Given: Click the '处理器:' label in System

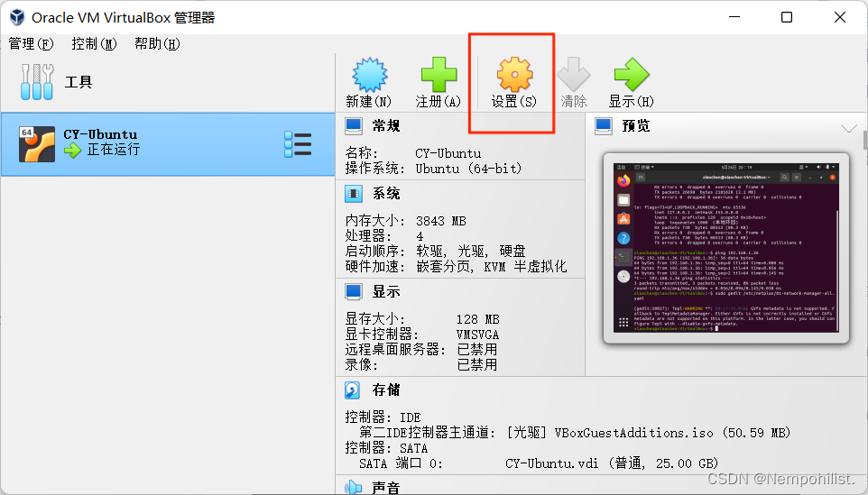Looking at the screenshot, I should (368, 236).
